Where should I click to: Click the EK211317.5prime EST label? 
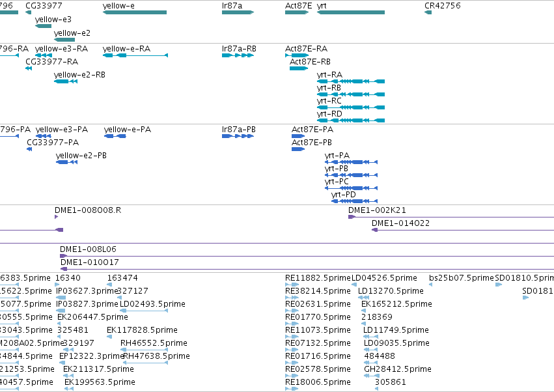[x=98, y=370]
